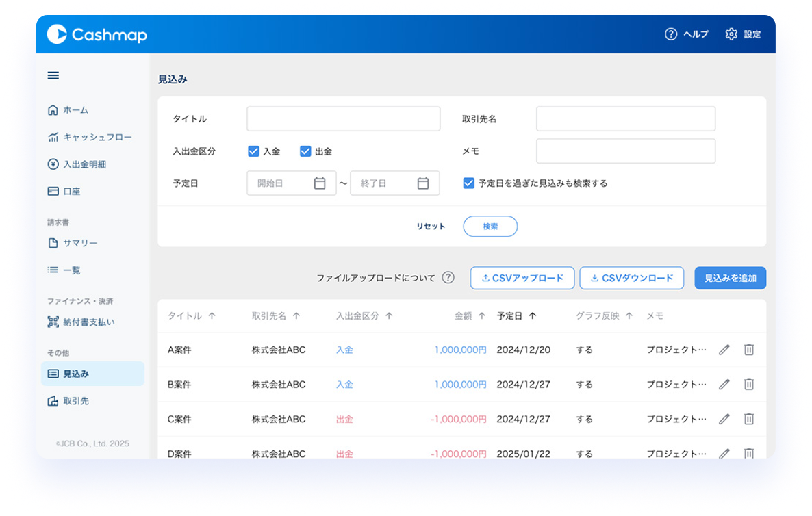Uncheck the 入金 checkbox
The height and width of the screenshot is (516, 812).
(x=253, y=151)
